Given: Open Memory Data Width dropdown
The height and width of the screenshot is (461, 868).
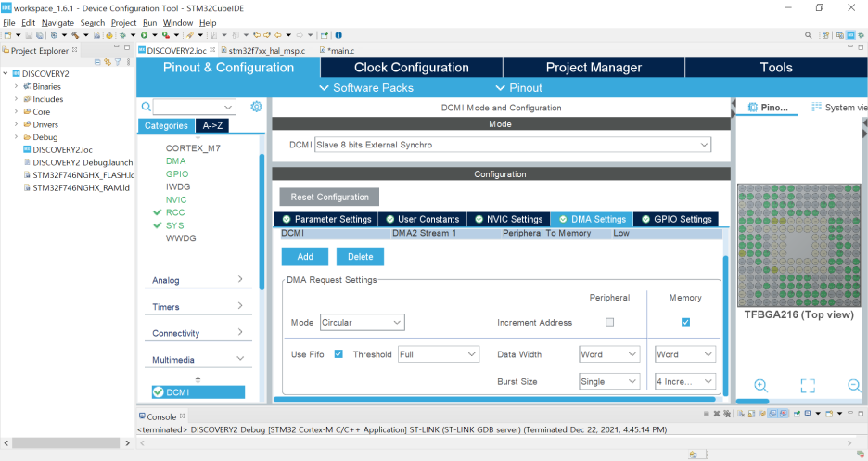Looking at the screenshot, I should click(x=685, y=354).
